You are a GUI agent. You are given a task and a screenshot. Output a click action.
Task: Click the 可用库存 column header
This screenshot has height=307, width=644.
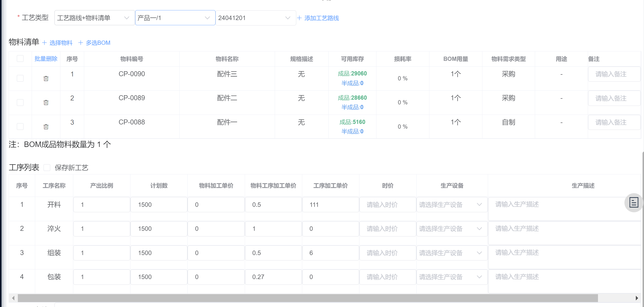pyautogui.click(x=352, y=59)
